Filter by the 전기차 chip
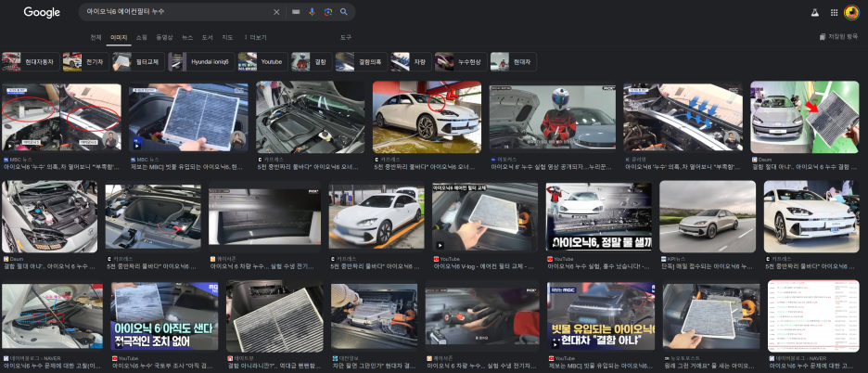868x373 pixels. pyautogui.click(x=86, y=61)
